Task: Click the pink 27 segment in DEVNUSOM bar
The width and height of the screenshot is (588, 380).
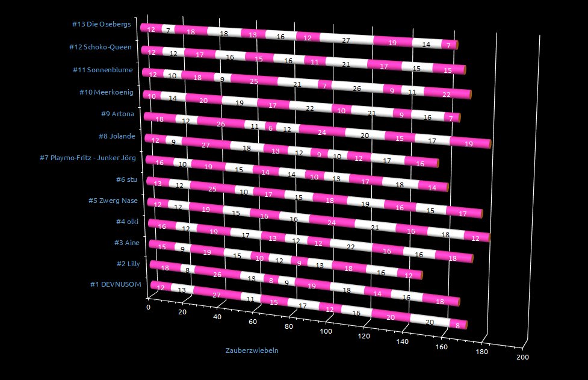Action: (x=216, y=295)
